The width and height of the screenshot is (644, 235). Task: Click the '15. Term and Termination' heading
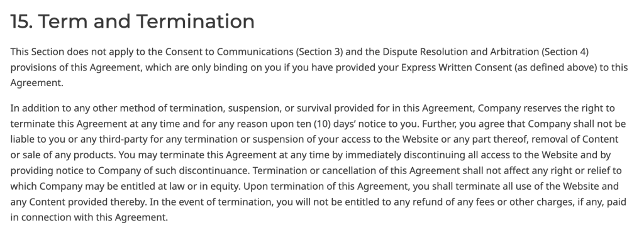(132, 21)
